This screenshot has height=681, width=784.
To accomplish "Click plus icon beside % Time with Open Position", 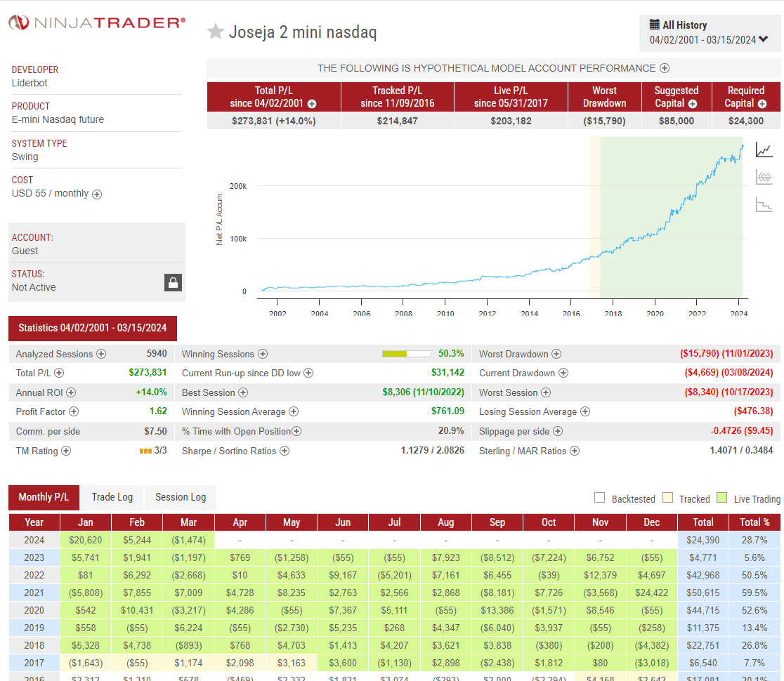I will pyautogui.click(x=296, y=431).
